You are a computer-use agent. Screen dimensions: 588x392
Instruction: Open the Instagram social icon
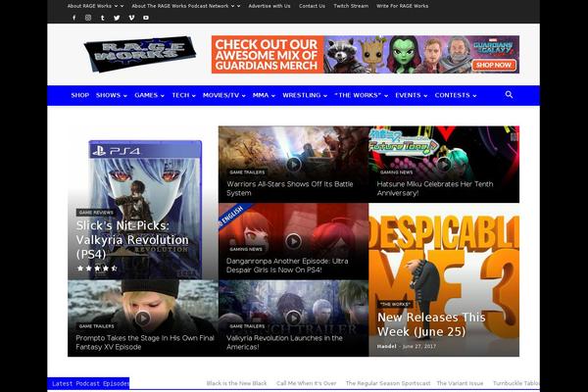[88, 18]
